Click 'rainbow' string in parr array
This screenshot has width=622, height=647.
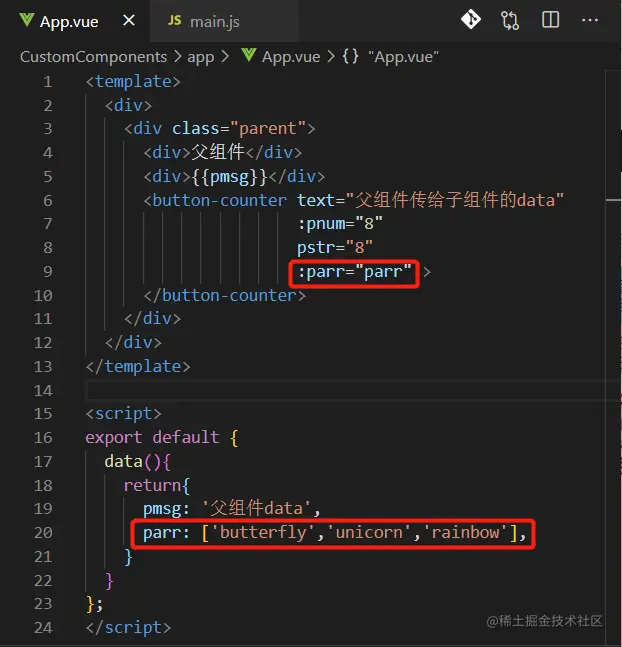[465, 533]
